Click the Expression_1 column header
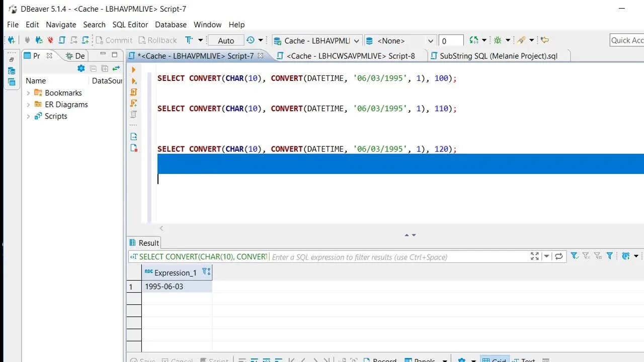Image resolution: width=644 pixels, height=362 pixels. [x=177, y=272]
